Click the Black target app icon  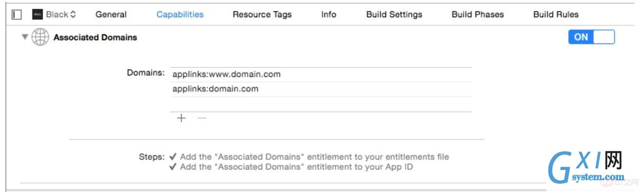click(x=38, y=15)
